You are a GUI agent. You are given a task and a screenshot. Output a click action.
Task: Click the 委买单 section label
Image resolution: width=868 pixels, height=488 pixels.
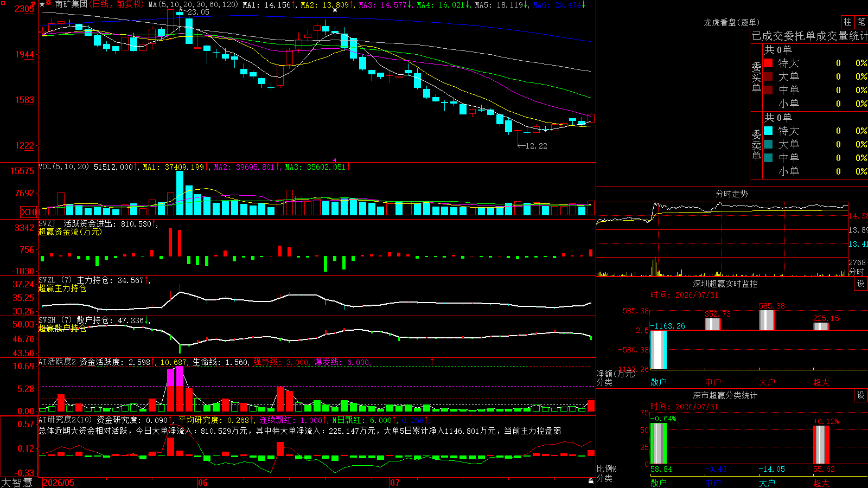point(756,77)
